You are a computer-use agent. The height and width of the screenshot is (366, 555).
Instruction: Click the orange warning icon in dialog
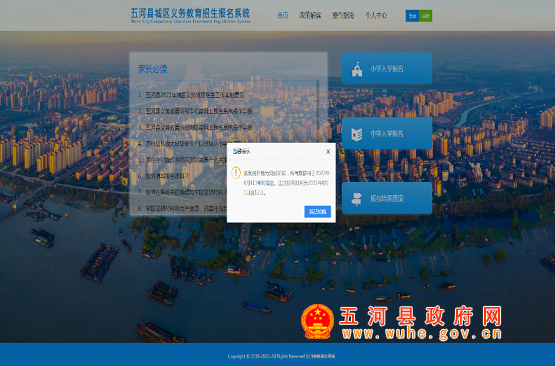tap(236, 173)
